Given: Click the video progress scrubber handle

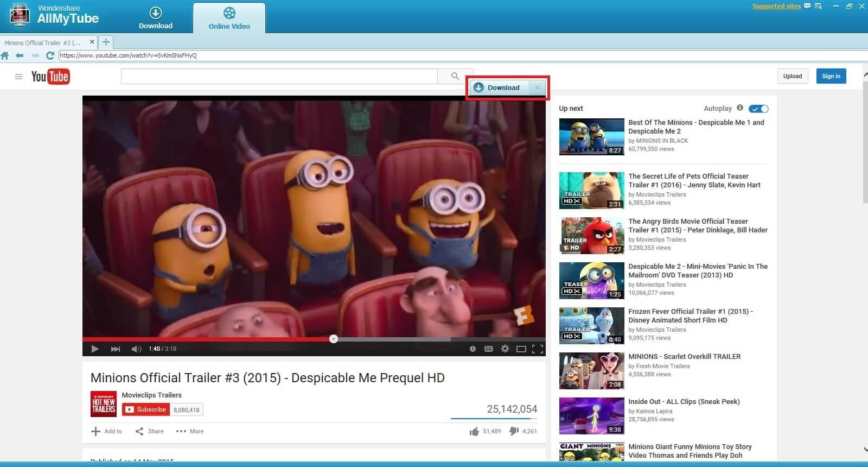Looking at the screenshot, I should pos(334,339).
